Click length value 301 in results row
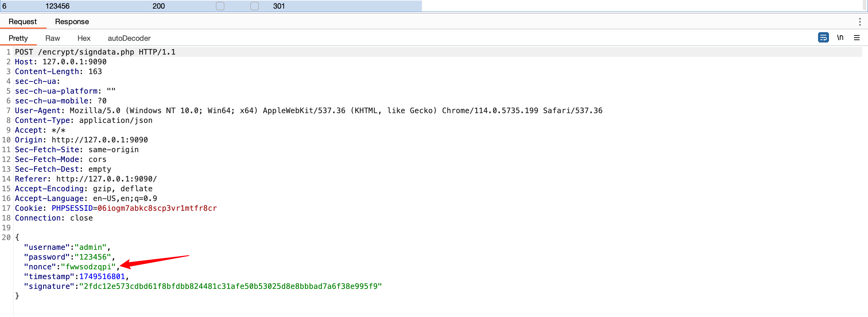Screen dimensions: 868x317 279,6
